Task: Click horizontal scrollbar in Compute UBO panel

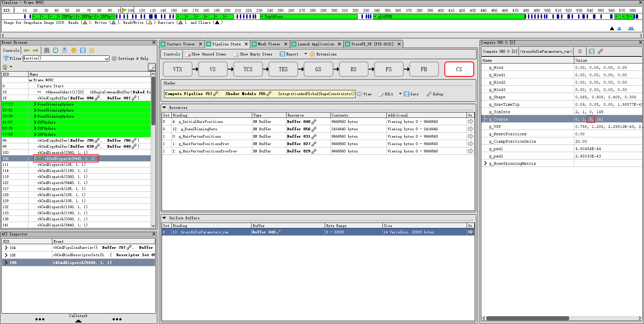Action: [x=528, y=318]
